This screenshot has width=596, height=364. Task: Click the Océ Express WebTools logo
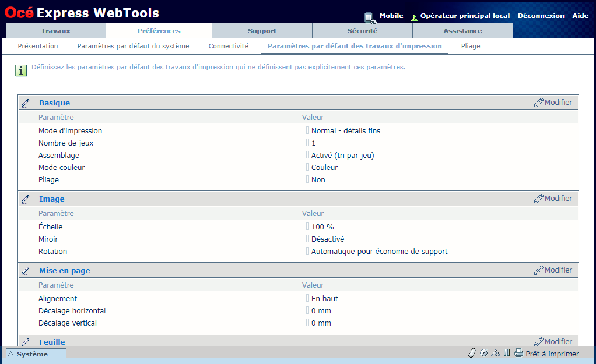(82, 13)
